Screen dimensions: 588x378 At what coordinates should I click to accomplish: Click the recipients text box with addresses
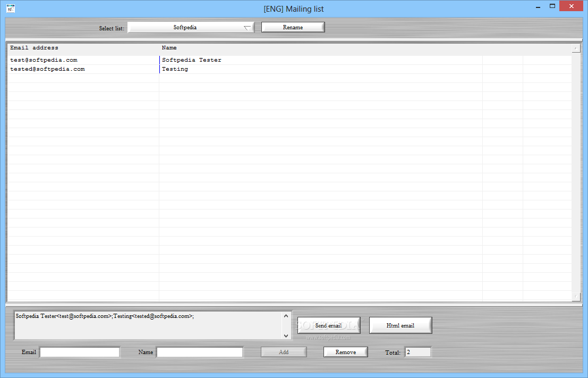click(149, 325)
